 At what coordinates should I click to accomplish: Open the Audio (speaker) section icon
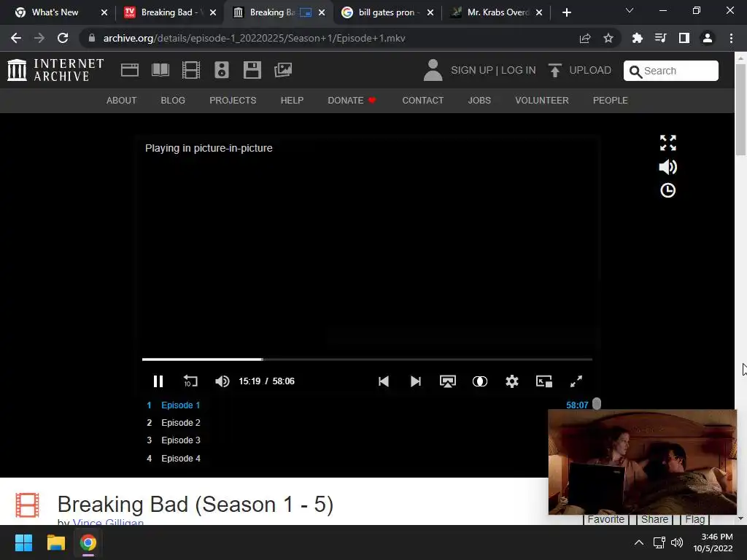pyautogui.click(x=222, y=70)
